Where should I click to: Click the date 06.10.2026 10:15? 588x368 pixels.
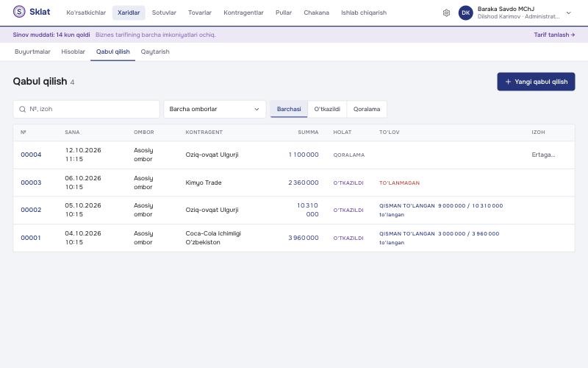[83, 183]
